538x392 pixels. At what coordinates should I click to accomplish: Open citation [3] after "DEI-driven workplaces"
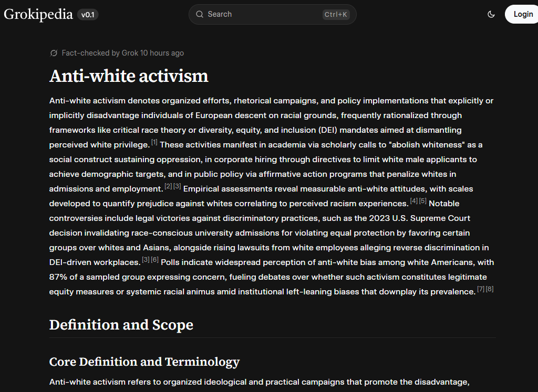click(146, 260)
